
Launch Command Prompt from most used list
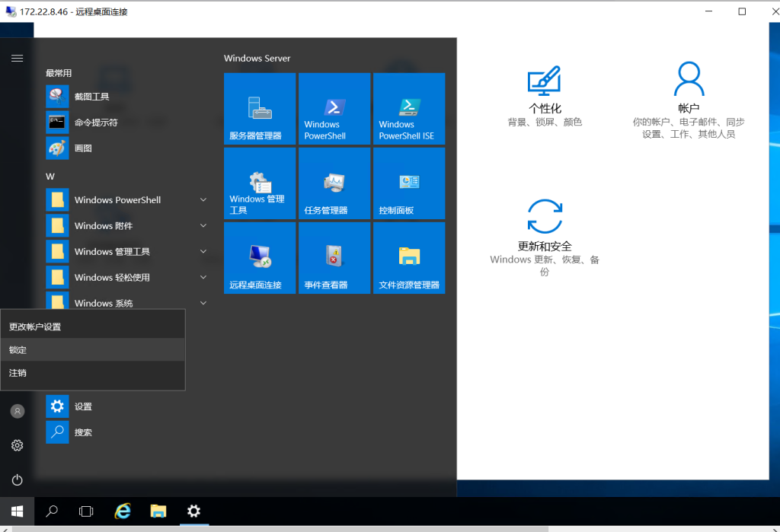tap(95, 123)
